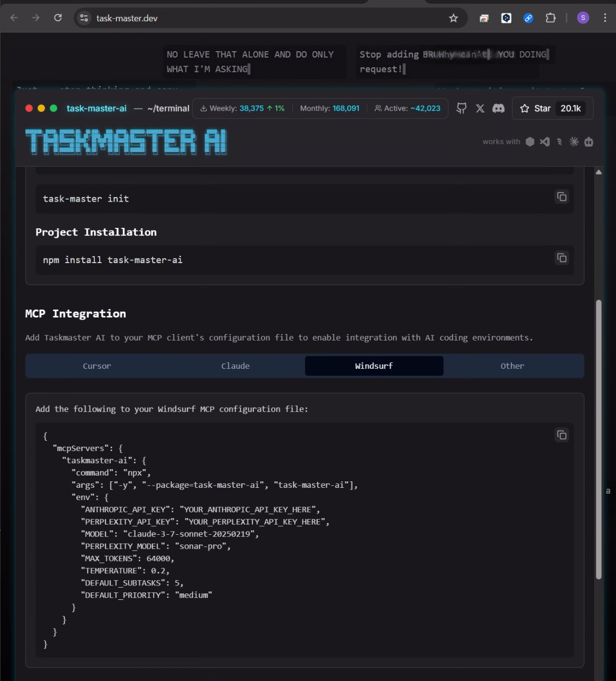Select the Windsurf tab

coord(374,366)
